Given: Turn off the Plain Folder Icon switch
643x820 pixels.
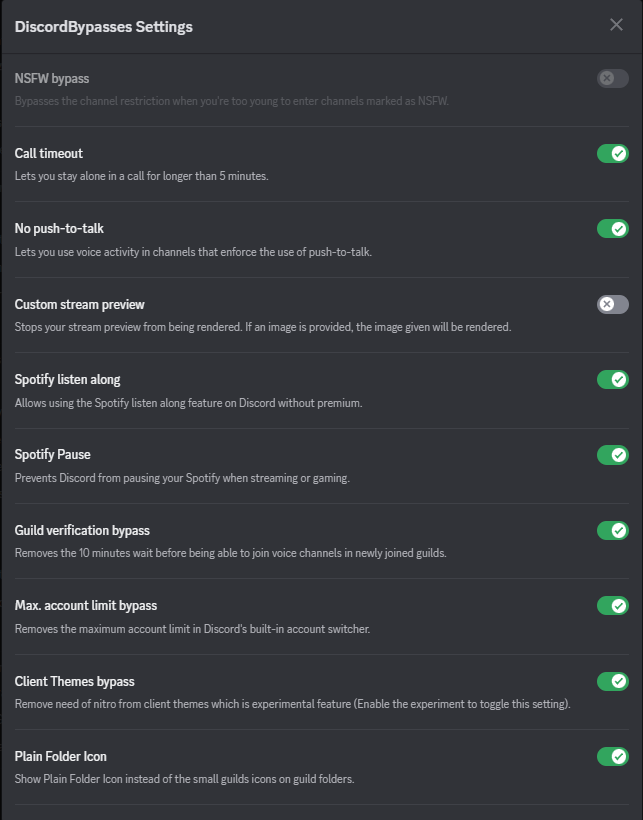Looking at the screenshot, I should click(613, 756).
